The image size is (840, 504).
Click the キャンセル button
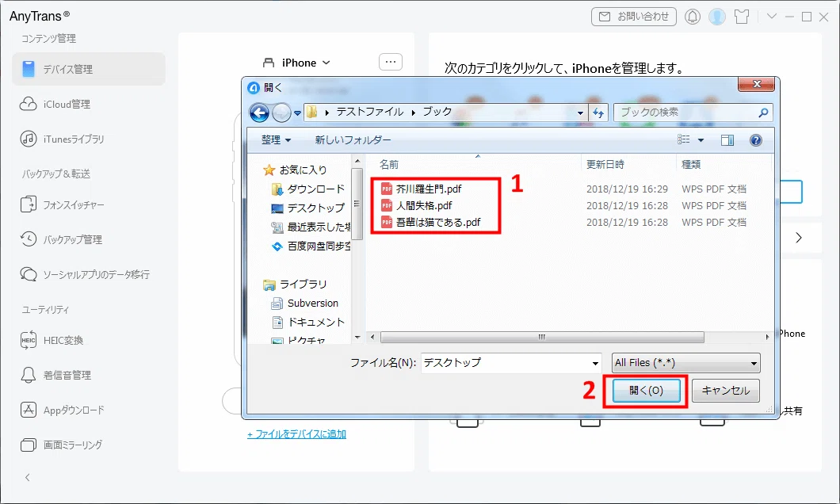click(725, 391)
